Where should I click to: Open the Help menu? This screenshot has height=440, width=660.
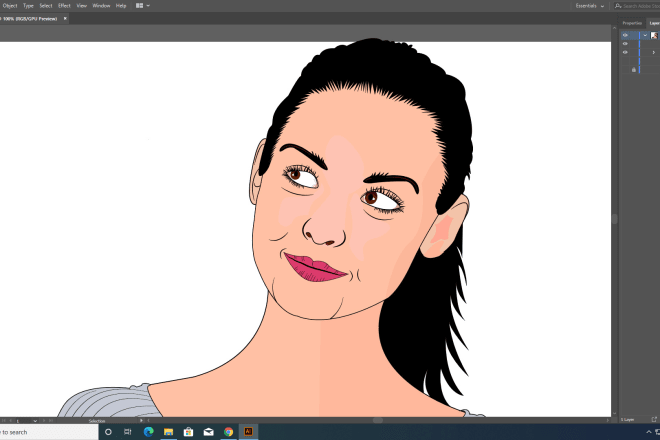click(121, 6)
